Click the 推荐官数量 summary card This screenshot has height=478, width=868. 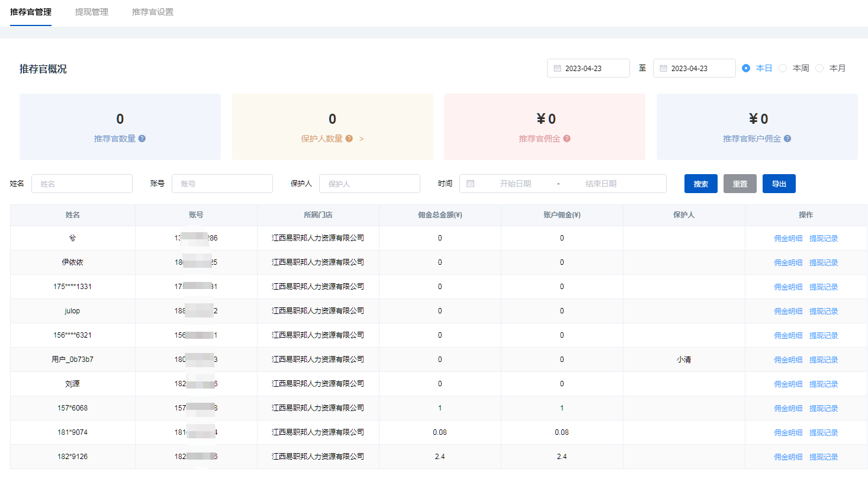[120, 127]
